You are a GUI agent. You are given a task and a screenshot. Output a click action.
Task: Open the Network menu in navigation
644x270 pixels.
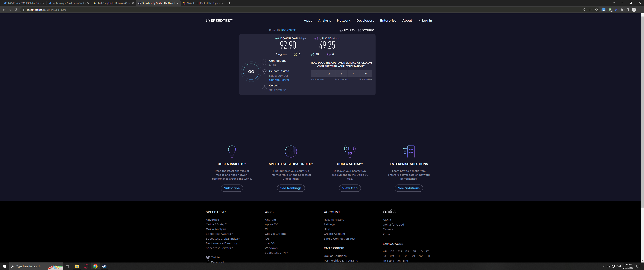[x=344, y=21]
